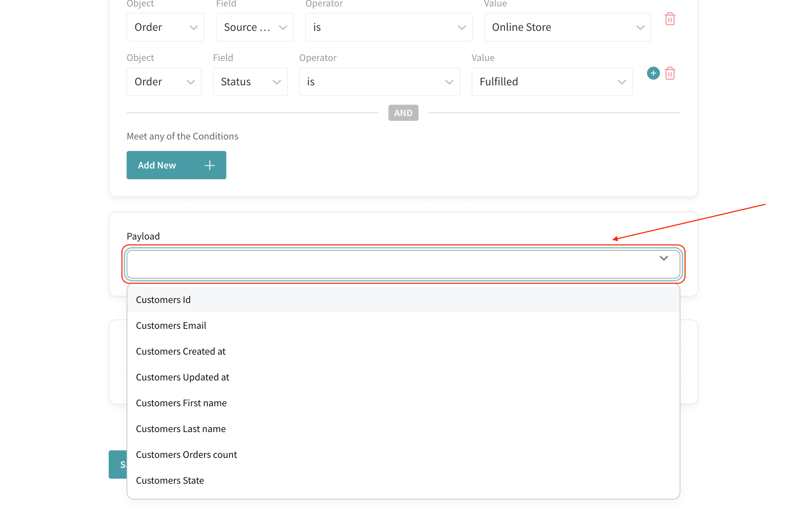This screenshot has width=812, height=507.
Task: Select Customers First name option
Action: pos(181,403)
